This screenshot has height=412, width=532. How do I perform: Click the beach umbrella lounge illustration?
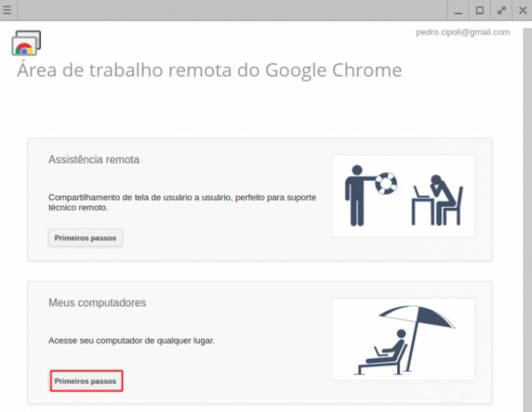403,339
